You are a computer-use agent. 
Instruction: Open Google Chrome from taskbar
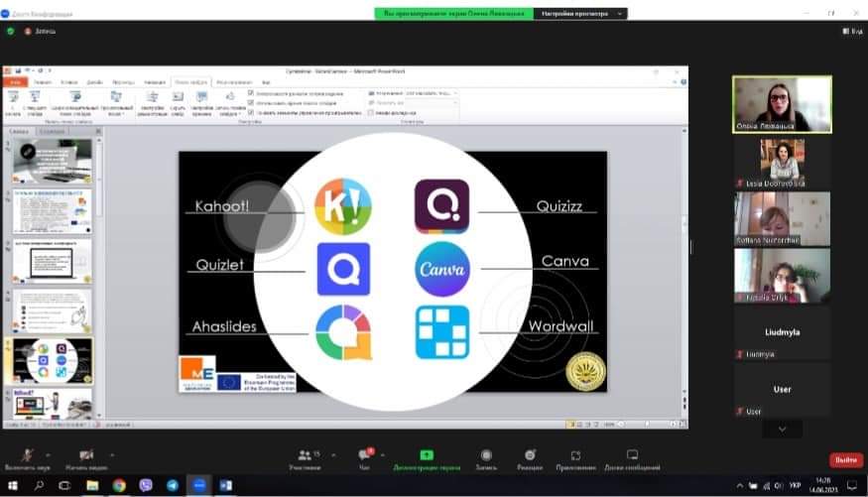coord(119,485)
